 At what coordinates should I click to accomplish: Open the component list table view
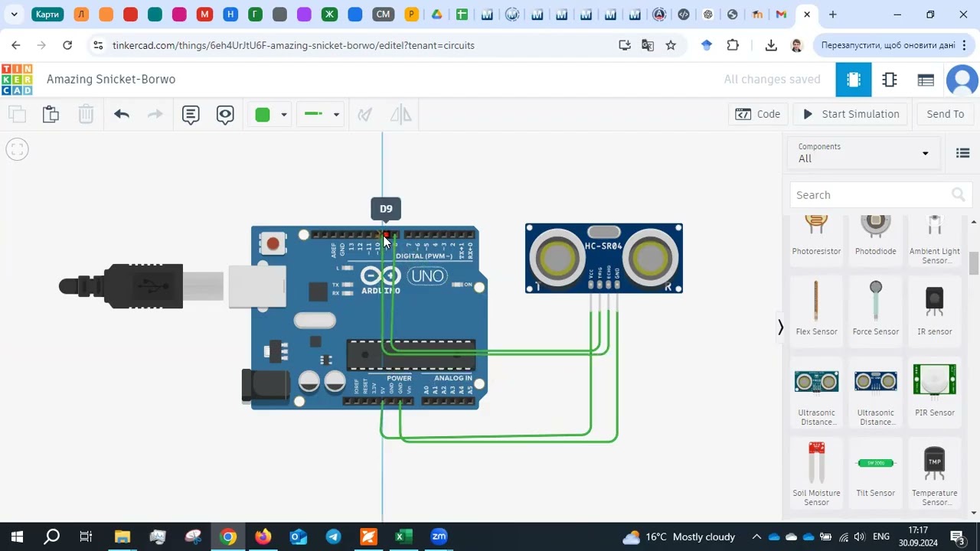[x=926, y=80]
